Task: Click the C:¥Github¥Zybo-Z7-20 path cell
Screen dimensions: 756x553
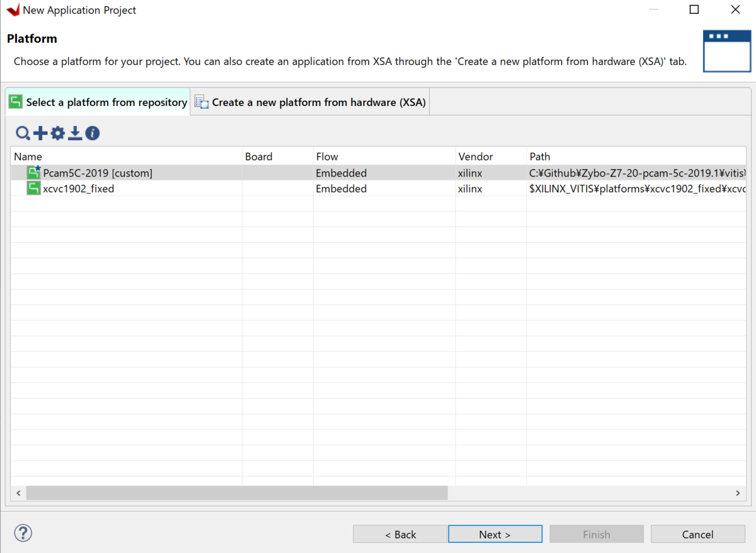Action: point(637,173)
